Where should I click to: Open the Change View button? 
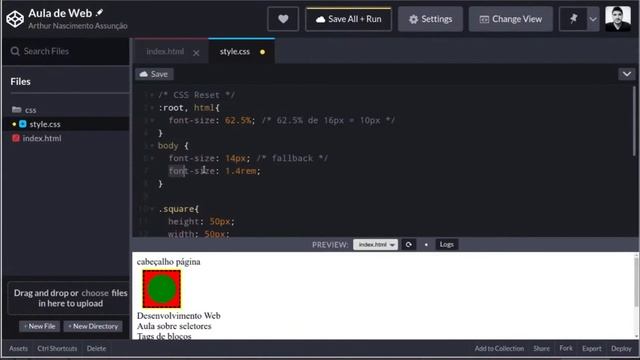(x=511, y=19)
